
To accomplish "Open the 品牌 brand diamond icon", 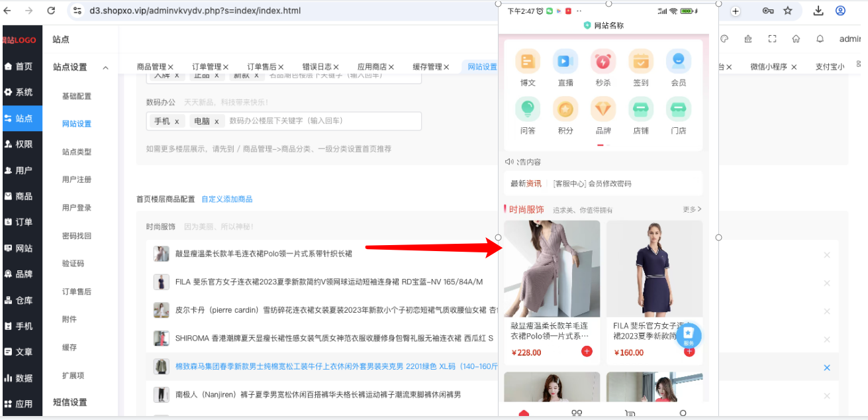I will (603, 109).
